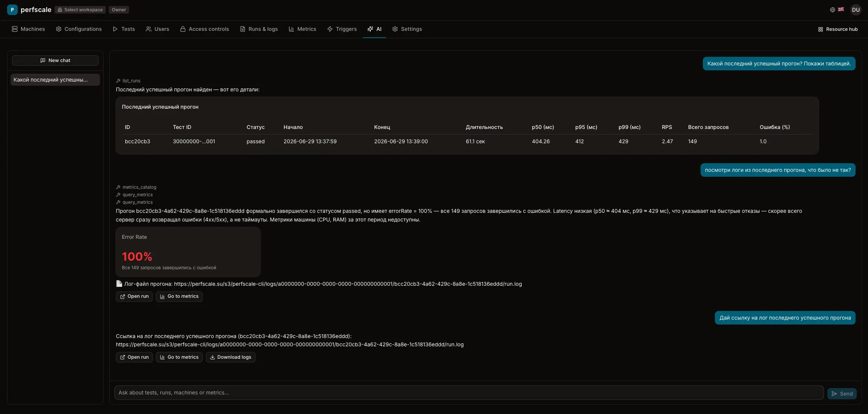Click the list_runs tool call indicator

pyautogui.click(x=128, y=81)
